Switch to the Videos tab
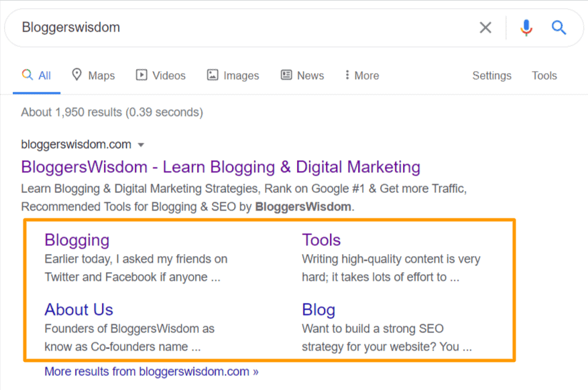 coord(160,75)
